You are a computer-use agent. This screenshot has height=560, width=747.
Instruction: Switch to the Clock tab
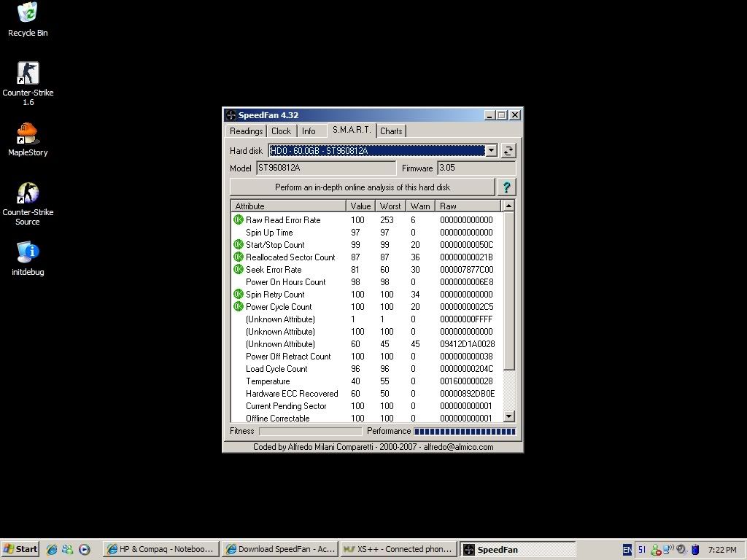281,131
